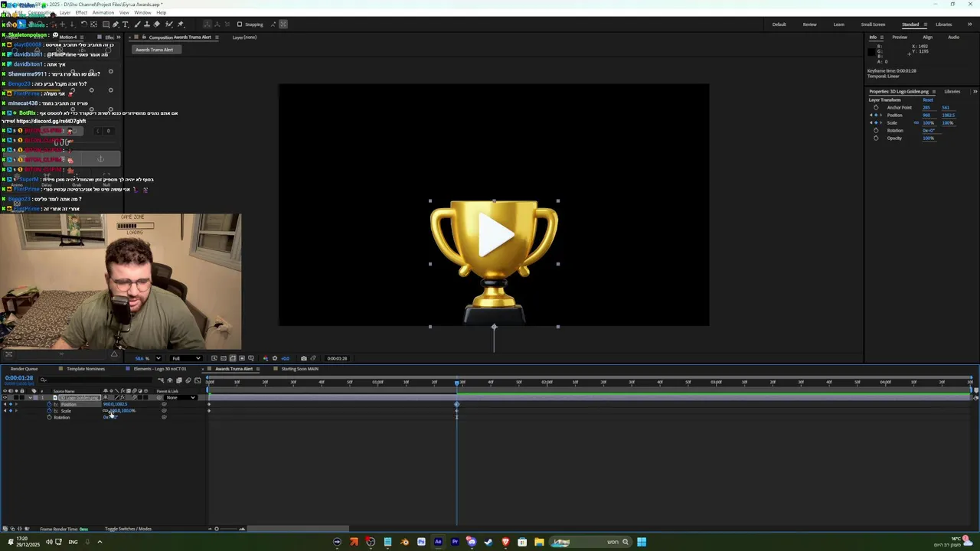Open the Blender icon on the taskbar
The image size is (980, 551).
point(404,542)
